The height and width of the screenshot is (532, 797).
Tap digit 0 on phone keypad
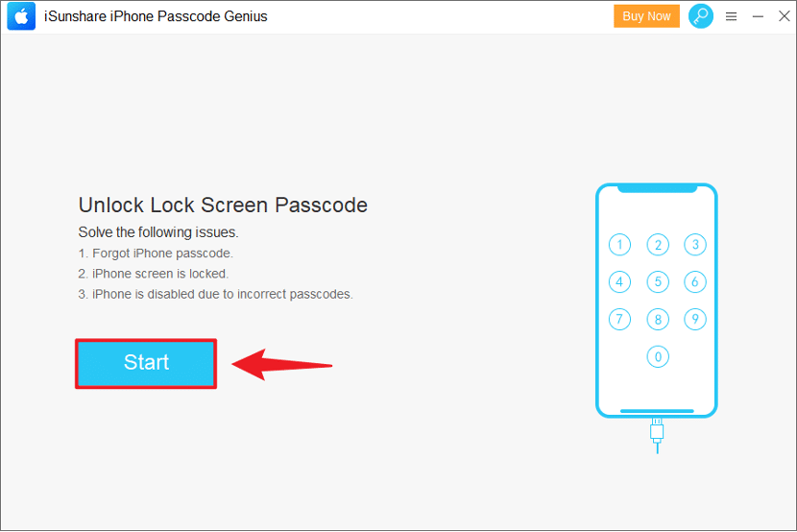tap(658, 356)
